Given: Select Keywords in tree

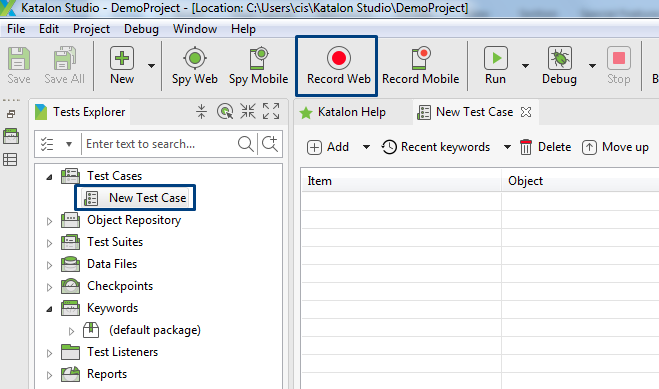Looking at the screenshot, I should point(113,308).
